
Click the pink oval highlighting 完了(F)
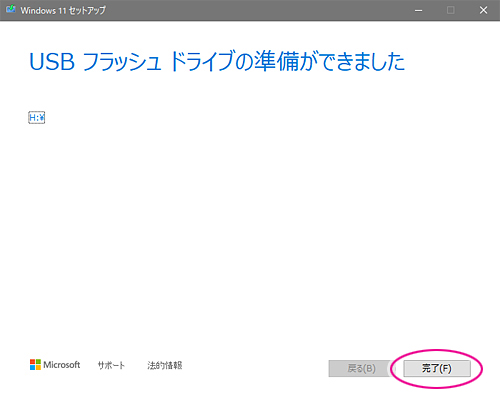tap(436, 369)
